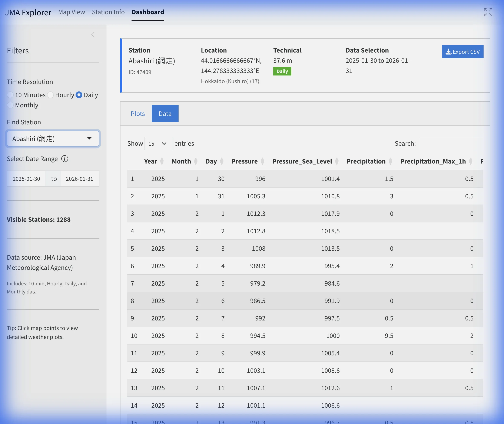Click inside the Search field

[x=450, y=144]
